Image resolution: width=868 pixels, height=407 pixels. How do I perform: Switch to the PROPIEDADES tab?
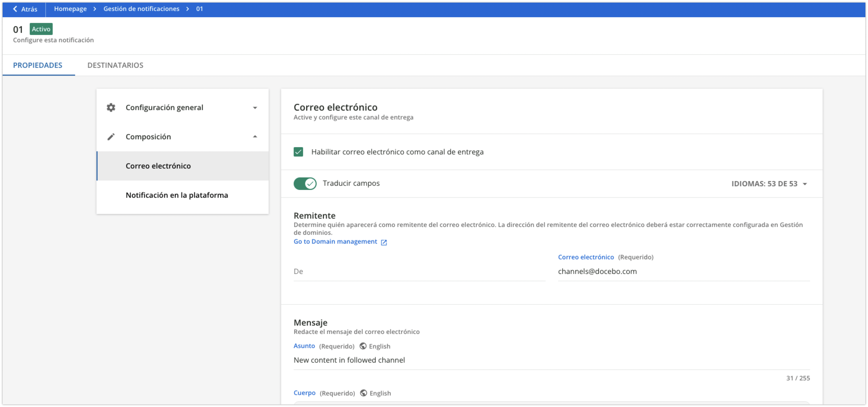[38, 65]
